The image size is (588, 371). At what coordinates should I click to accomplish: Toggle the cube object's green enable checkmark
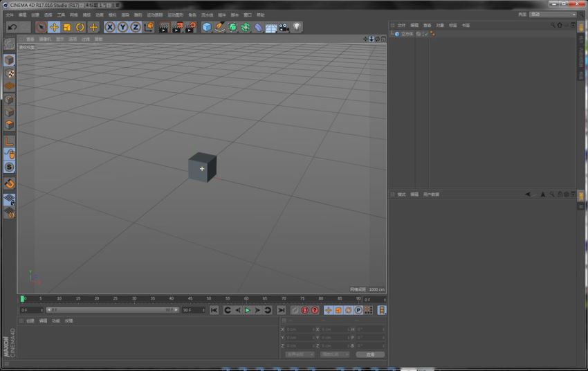[x=425, y=34]
